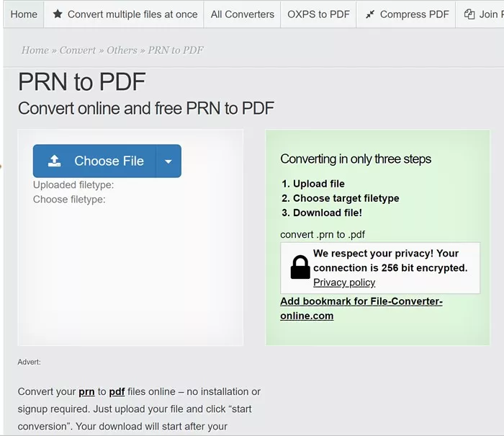Image resolution: width=504 pixels, height=436 pixels.
Task: Click the star icon beside Convert multiple files
Action: (x=58, y=14)
